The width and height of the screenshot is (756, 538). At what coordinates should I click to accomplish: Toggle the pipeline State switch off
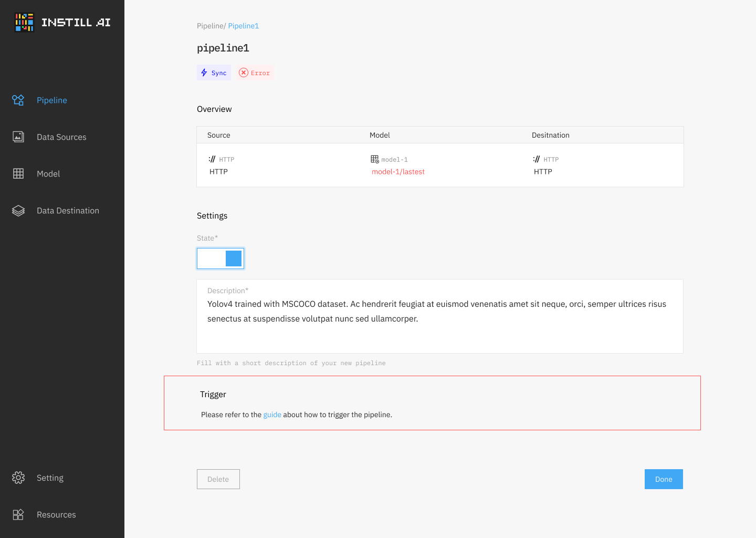click(x=220, y=258)
